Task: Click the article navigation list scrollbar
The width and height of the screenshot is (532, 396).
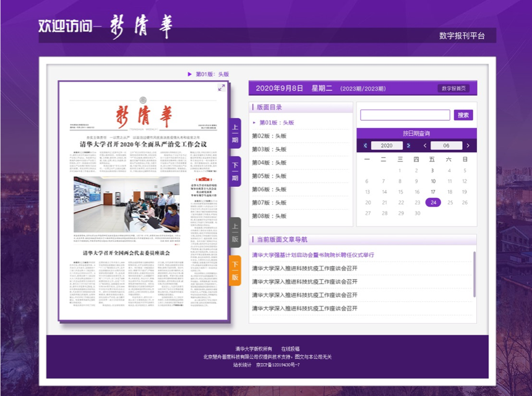Action: tap(474, 274)
